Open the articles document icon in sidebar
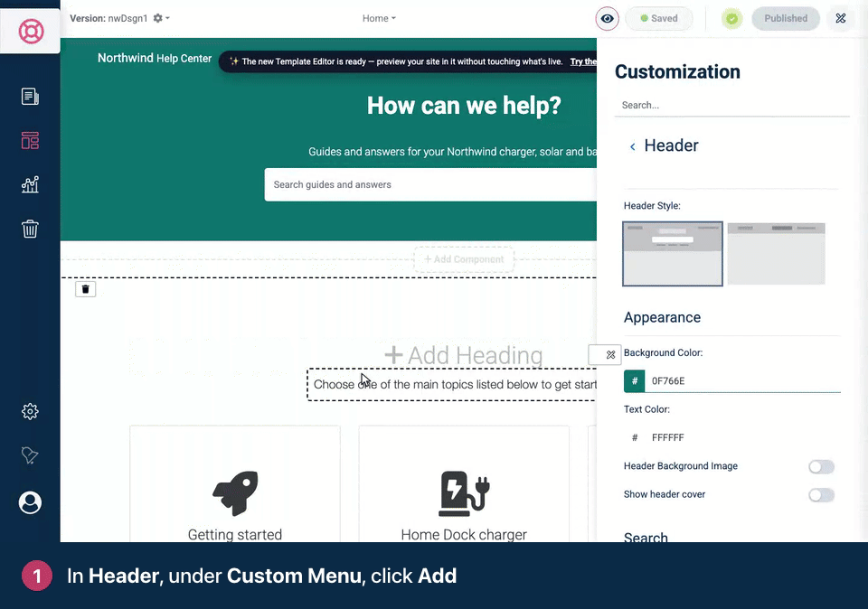 [30, 97]
